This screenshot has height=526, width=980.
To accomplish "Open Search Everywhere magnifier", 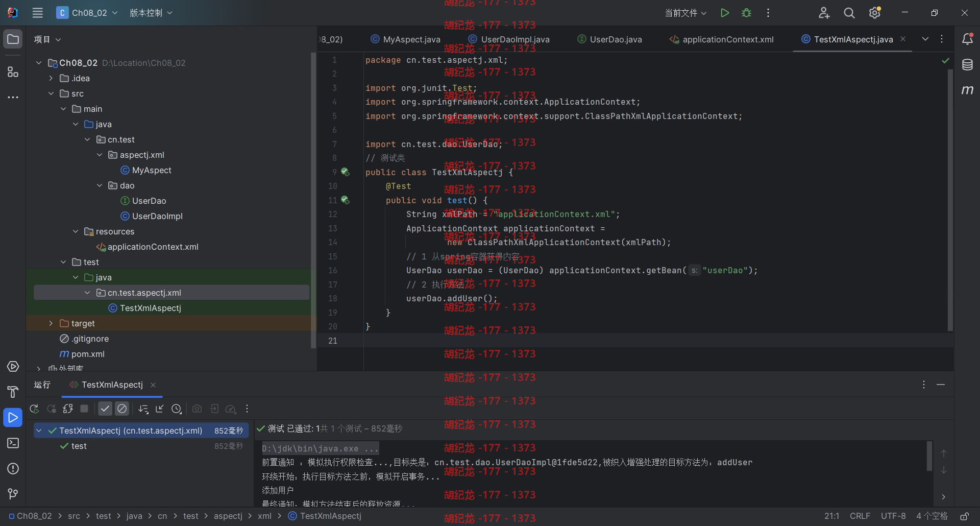I will [x=849, y=13].
